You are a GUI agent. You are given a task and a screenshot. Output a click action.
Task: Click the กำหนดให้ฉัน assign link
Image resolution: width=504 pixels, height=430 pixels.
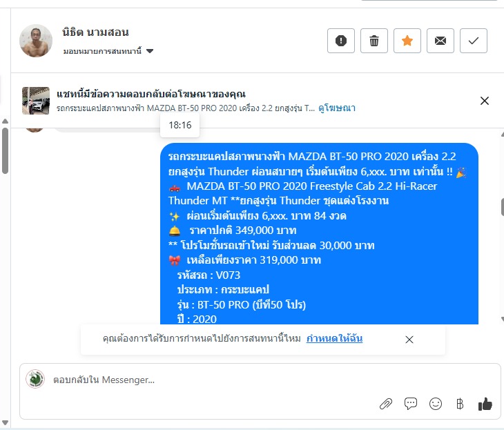(x=334, y=338)
